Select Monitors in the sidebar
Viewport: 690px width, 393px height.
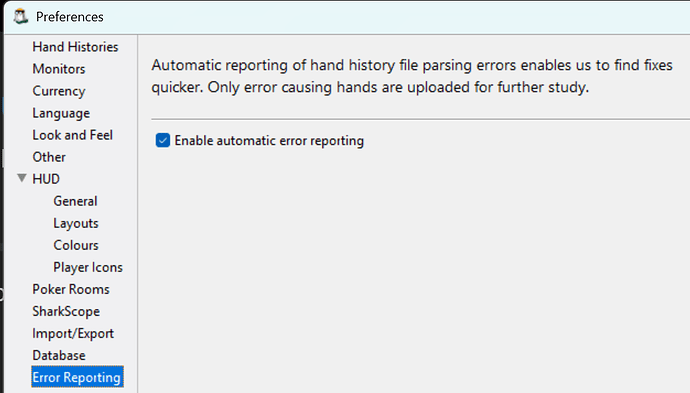(x=59, y=69)
